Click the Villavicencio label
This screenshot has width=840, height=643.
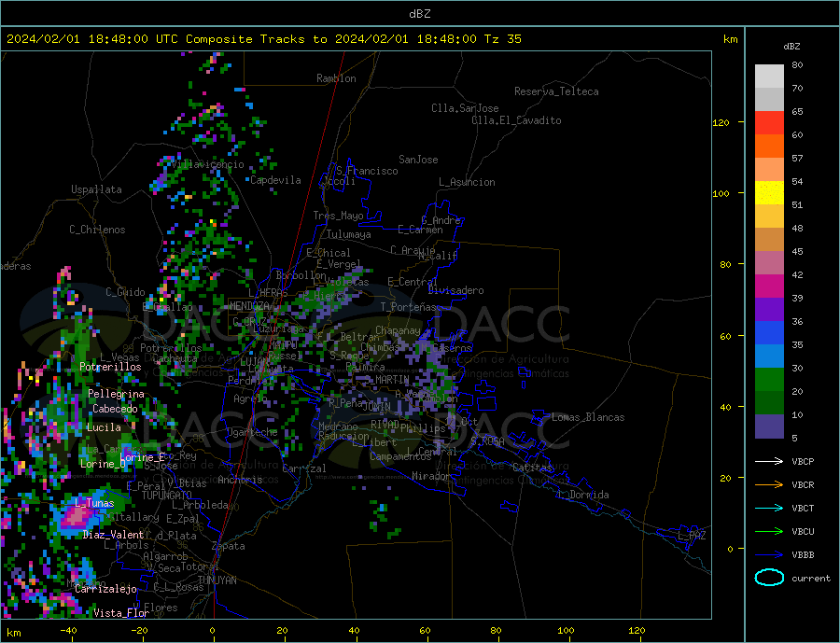pyautogui.click(x=208, y=164)
